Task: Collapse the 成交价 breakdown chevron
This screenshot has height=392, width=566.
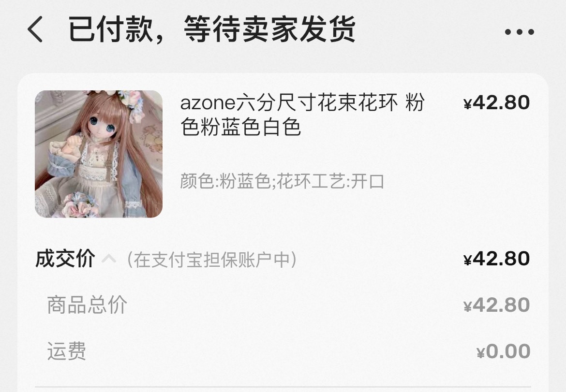Action: 109,259
